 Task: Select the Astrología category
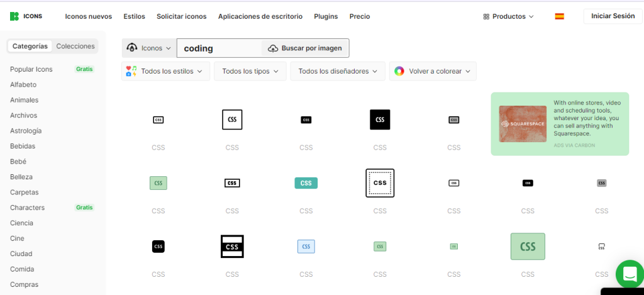coord(26,131)
